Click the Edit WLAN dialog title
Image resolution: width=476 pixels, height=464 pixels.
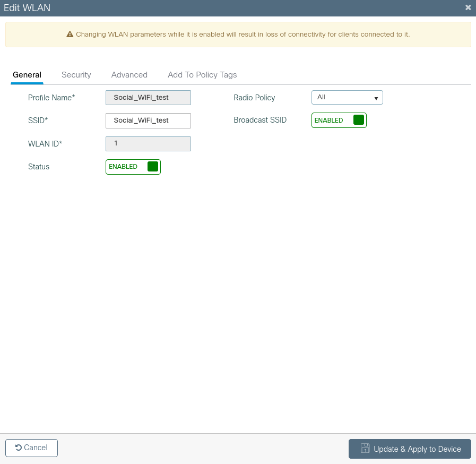click(x=27, y=8)
